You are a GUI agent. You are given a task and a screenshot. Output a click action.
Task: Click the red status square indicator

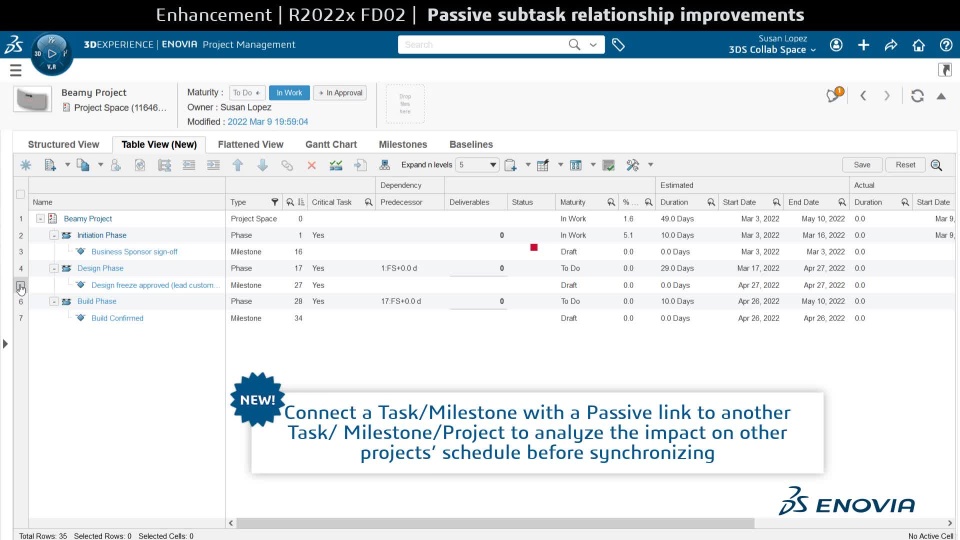pos(534,247)
